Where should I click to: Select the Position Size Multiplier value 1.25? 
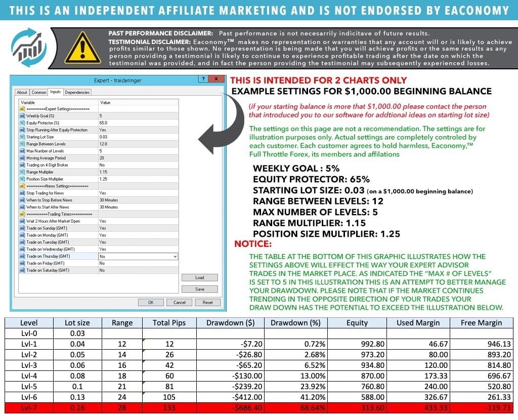(x=138, y=179)
